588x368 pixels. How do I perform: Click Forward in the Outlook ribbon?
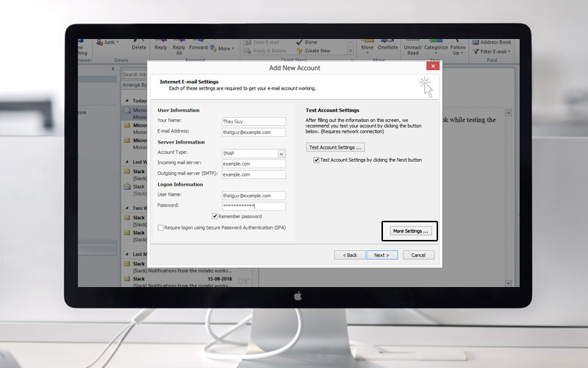(198, 45)
